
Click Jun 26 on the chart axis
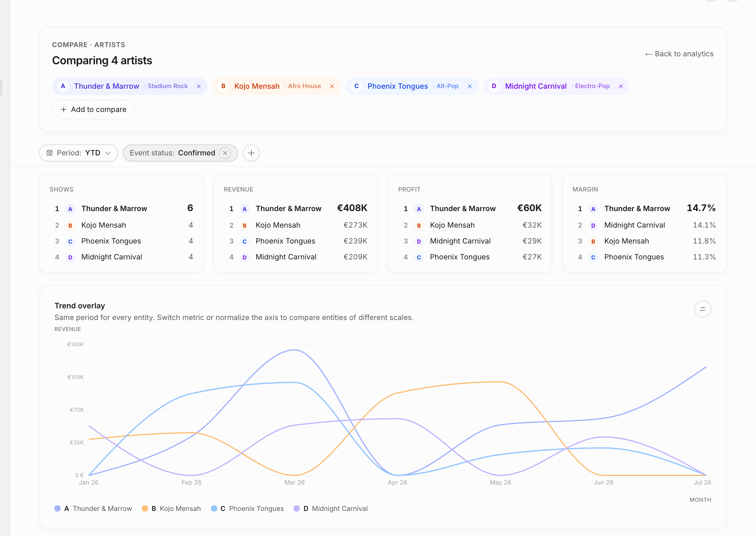click(x=603, y=482)
